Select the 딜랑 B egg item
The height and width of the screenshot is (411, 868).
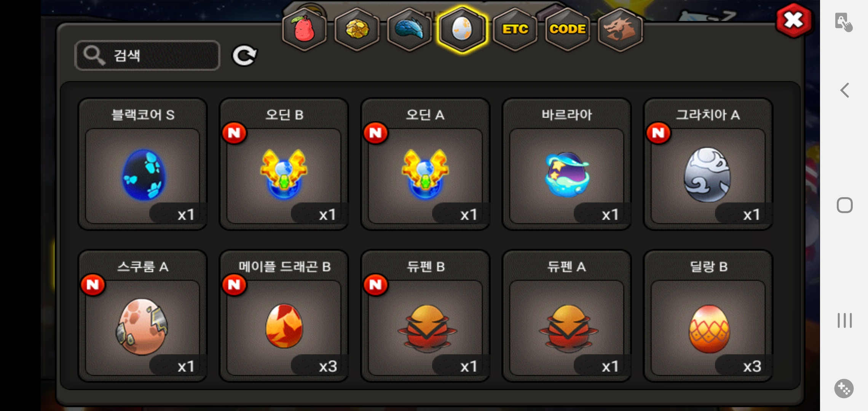coord(708,316)
